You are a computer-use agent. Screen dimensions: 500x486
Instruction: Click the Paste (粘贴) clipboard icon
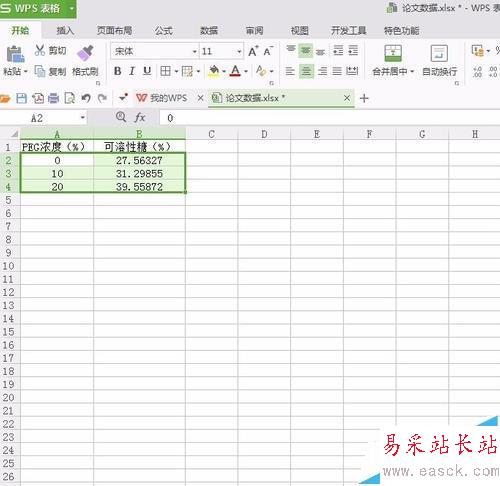(x=15, y=54)
